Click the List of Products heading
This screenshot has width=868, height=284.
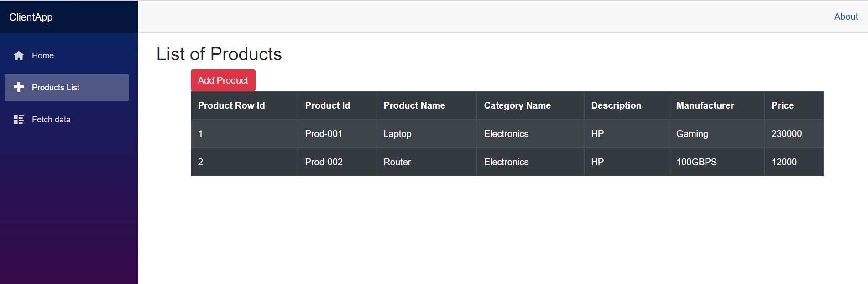219,54
